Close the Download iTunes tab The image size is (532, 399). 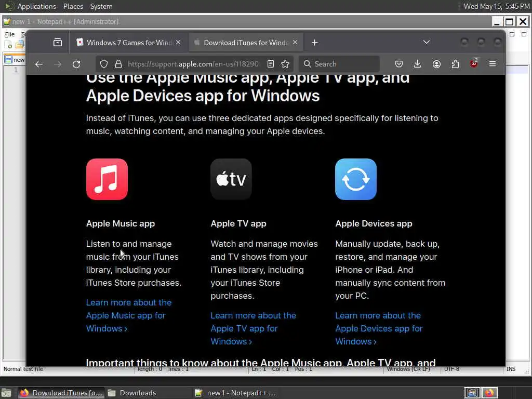(x=295, y=43)
